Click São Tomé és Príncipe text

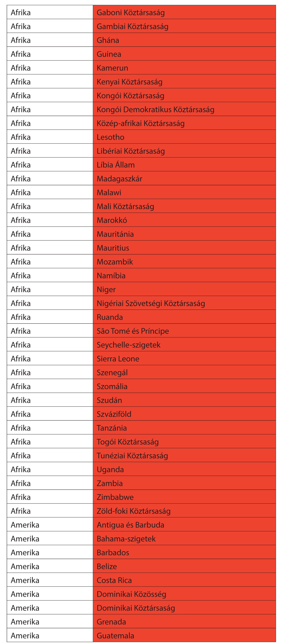pos(133,331)
